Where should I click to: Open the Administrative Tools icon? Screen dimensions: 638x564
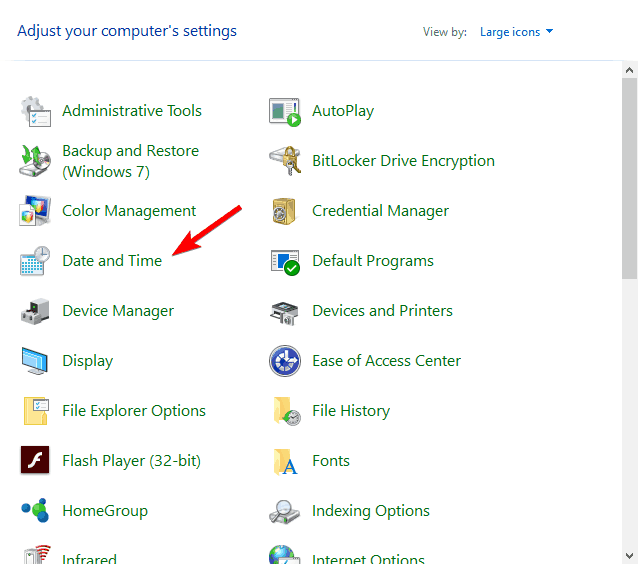[x=35, y=111]
